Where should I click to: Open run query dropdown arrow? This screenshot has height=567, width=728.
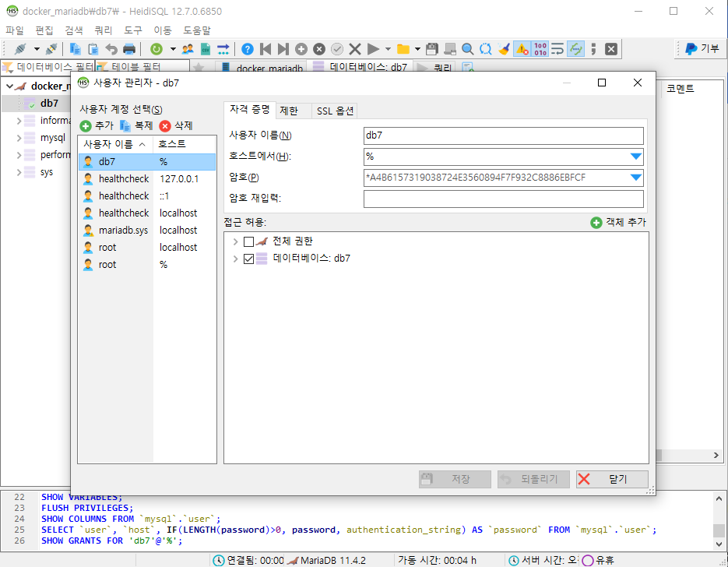tap(388, 49)
